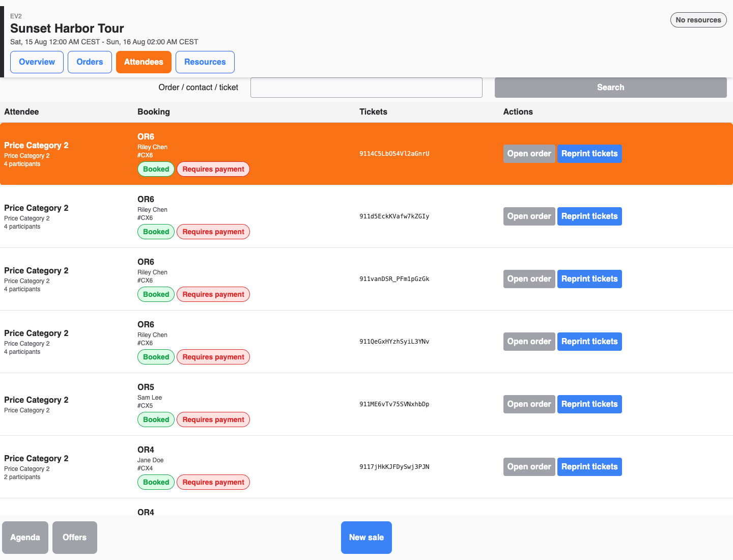Click the '2 participants' text
Viewport: 733px width, 560px height.
coord(22,477)
